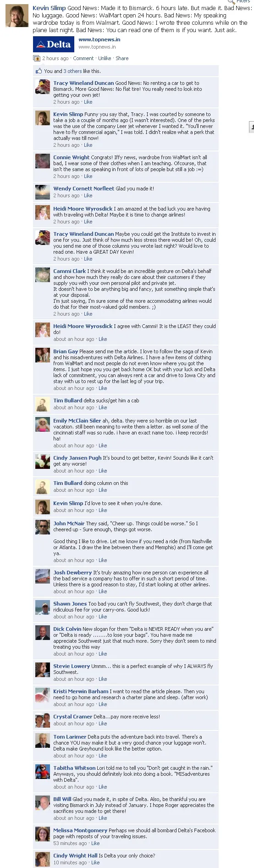The height and width of the screenshot is (868, 254).
Task: Click Cammi Clark's avatar
Action: tap(43, 274)
